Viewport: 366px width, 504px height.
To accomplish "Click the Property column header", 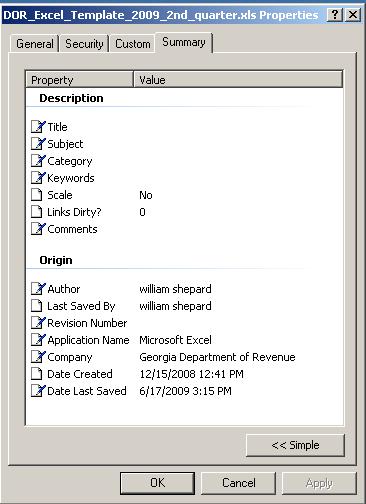I will 80,80.
